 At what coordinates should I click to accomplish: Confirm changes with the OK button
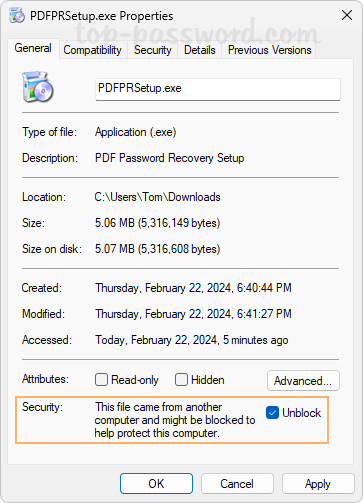point(156,484)
